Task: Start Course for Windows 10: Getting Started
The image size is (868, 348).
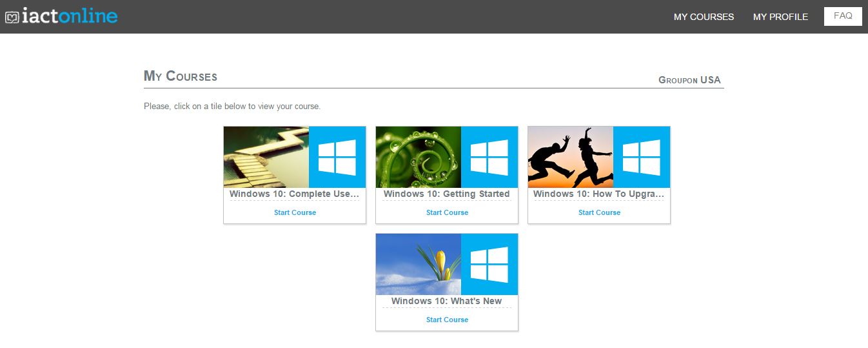Action: tap(447, 212)
